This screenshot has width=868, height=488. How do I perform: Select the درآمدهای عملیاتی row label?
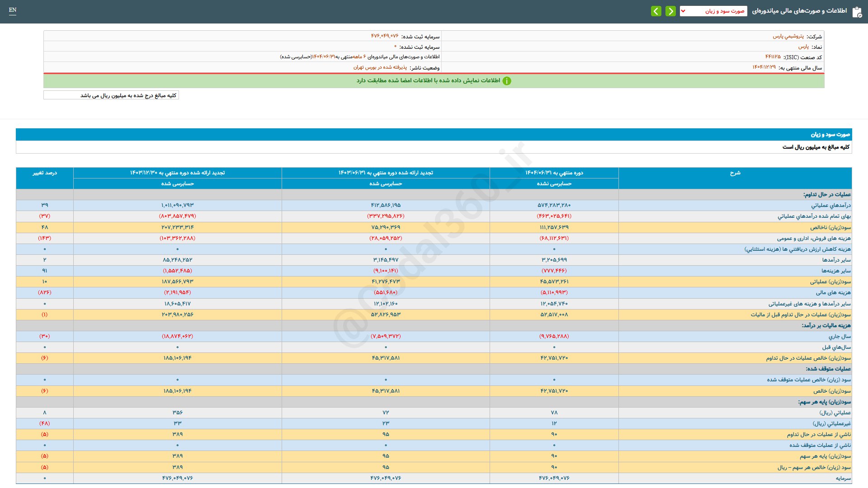(x=830, y=206)
